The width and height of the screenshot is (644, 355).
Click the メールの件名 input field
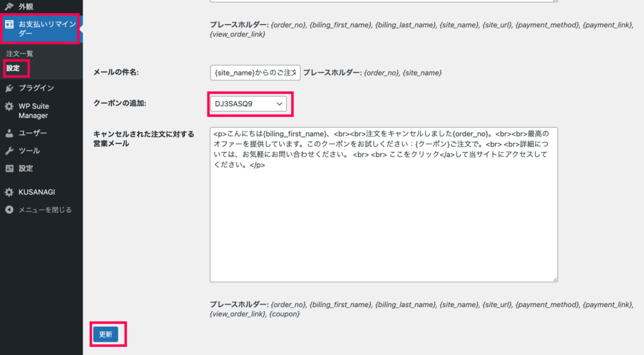click(255, 73)
